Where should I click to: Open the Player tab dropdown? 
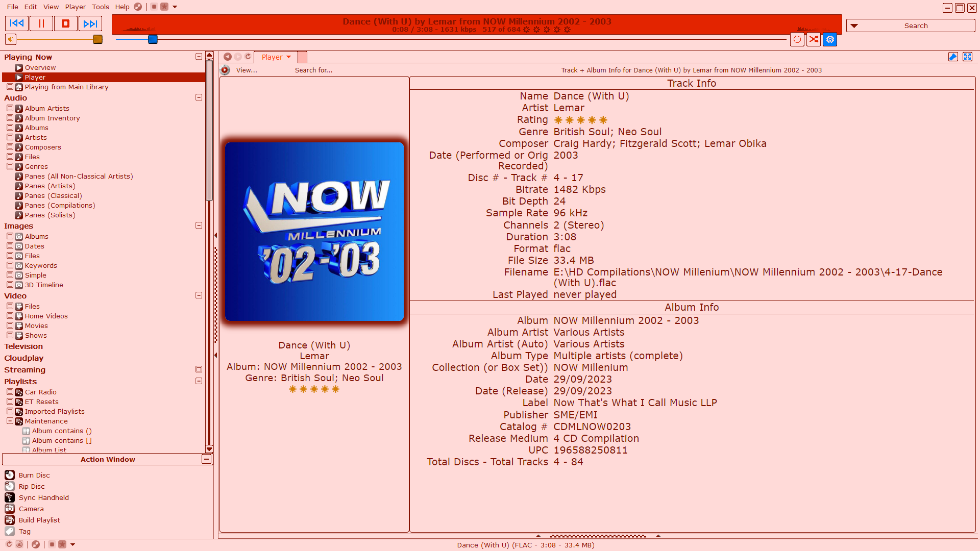[x=288, y=57]
